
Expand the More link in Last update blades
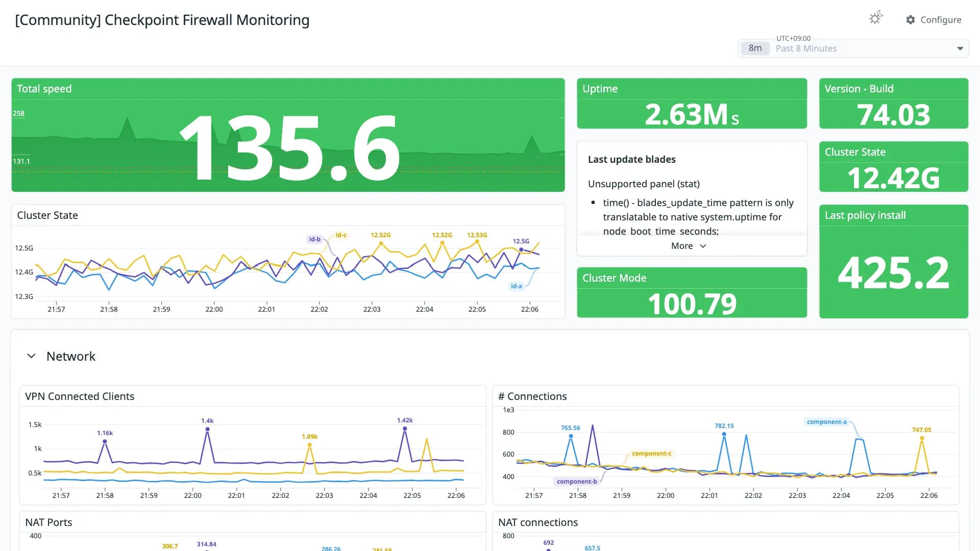coord(689,246)
